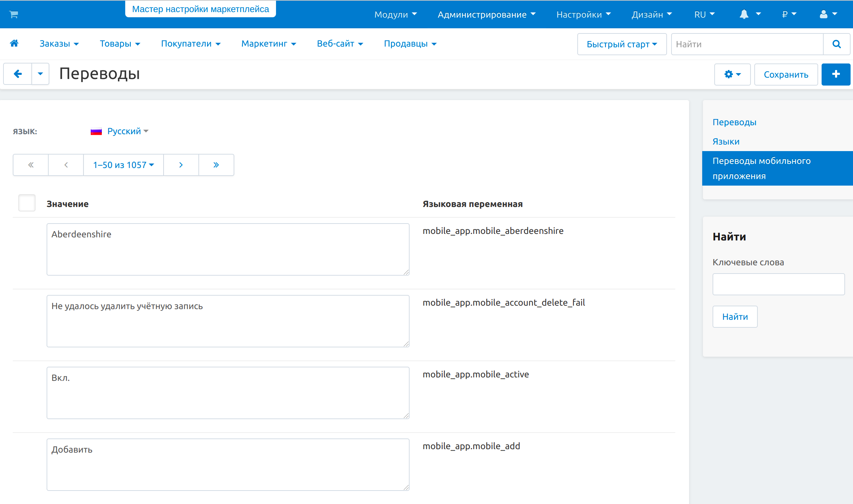This screenshot has width=853, height=504.
Task: Click the Сохранить button
Action: click(786, 75)
